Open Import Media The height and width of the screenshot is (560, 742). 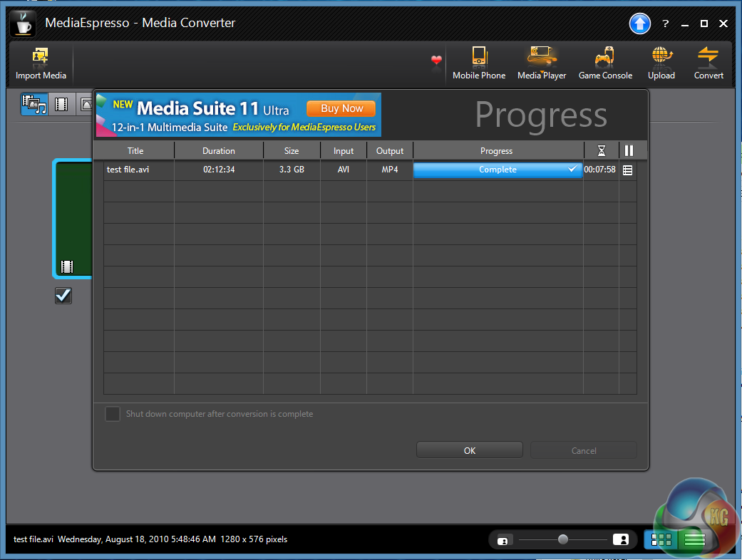click(41, 64)
